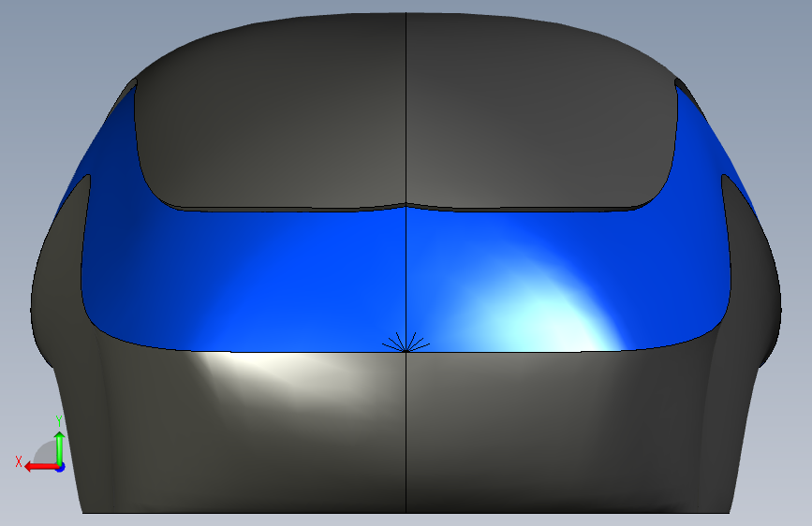This screenshot has height=526, width=812.
Task: Click the red X axis arrow of triad
Action: [40, 467]
